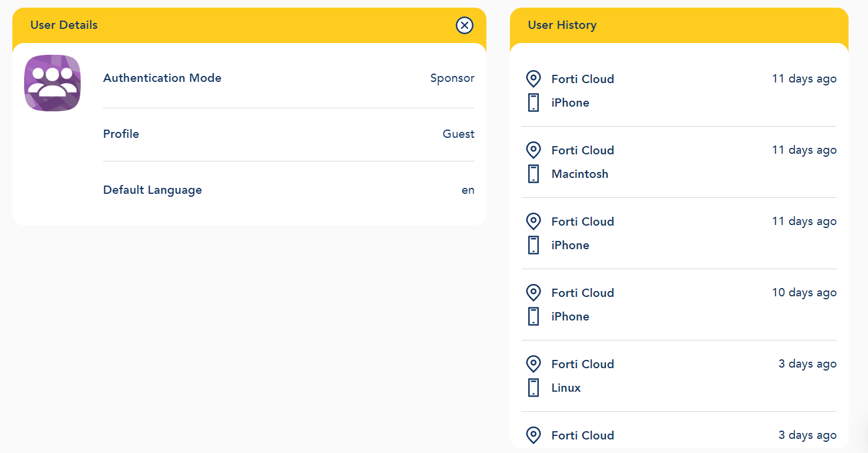
Task: Click Forti Cloud in the Linux entry
Action: click(x=583, y=364)
